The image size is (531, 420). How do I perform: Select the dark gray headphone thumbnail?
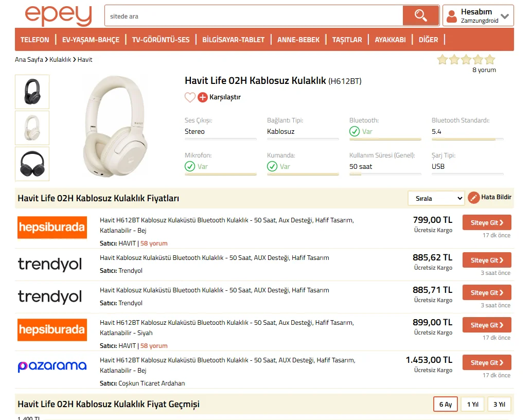pos(32,92)
